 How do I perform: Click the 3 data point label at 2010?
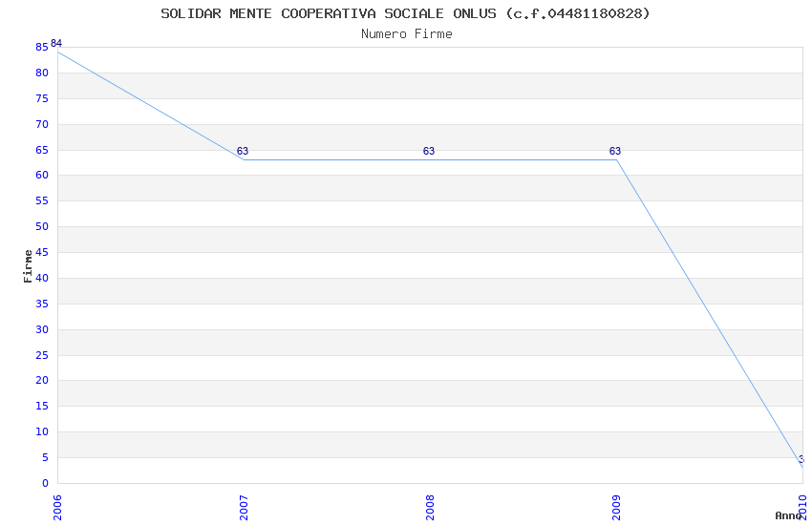pyautogui.click(x=801, y=459)
